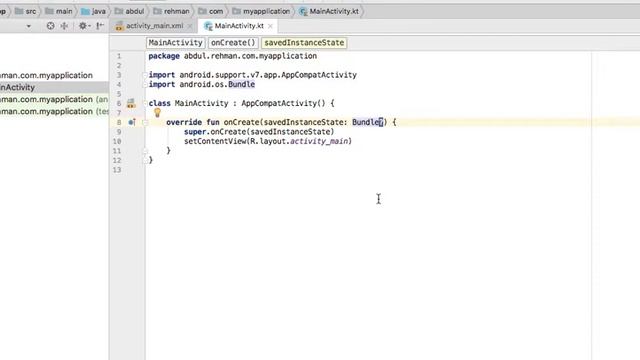
Task: Close the MainActivity.kt editor tab
Action: coord(270,26)
